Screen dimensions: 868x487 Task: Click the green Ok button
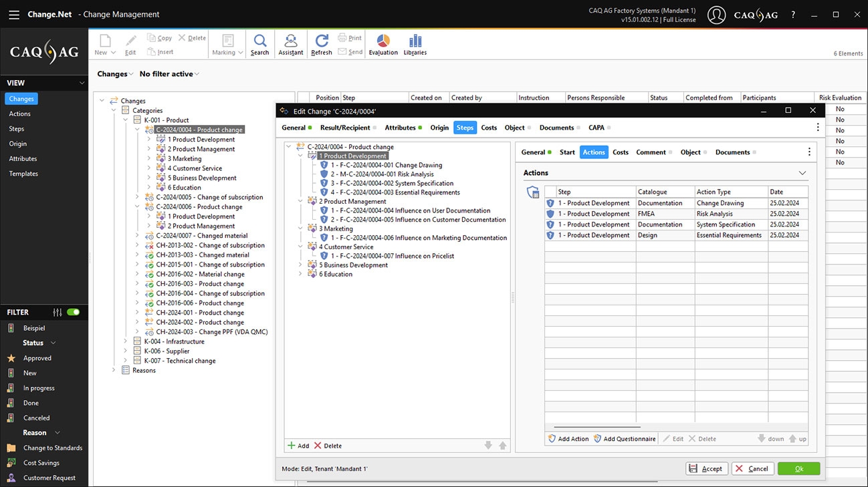(x=798, y=469)
